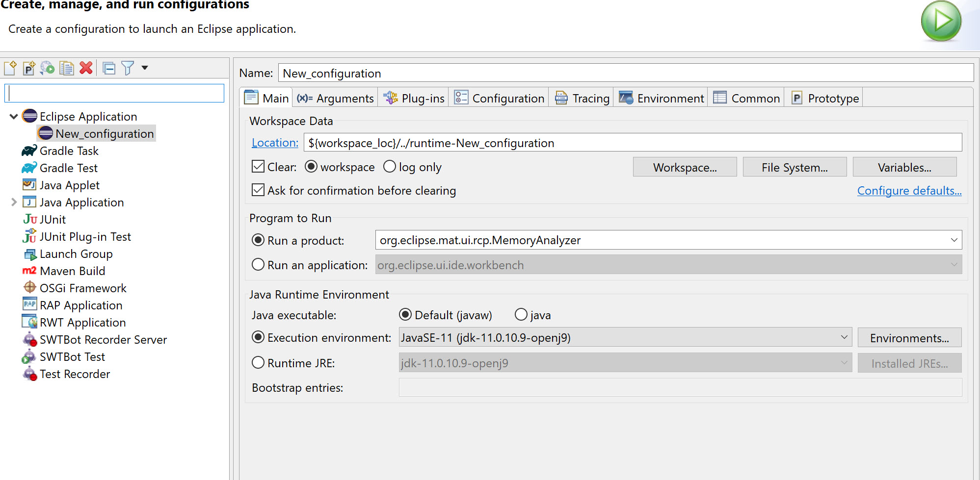Viewport: 980px width, 480px height.
Task: Click the JUnit icon
Action: 30,219
